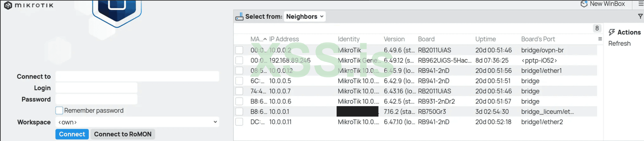Click the Identity column header
This screenshot has width=644, height=141.
[x=349, y=39]
